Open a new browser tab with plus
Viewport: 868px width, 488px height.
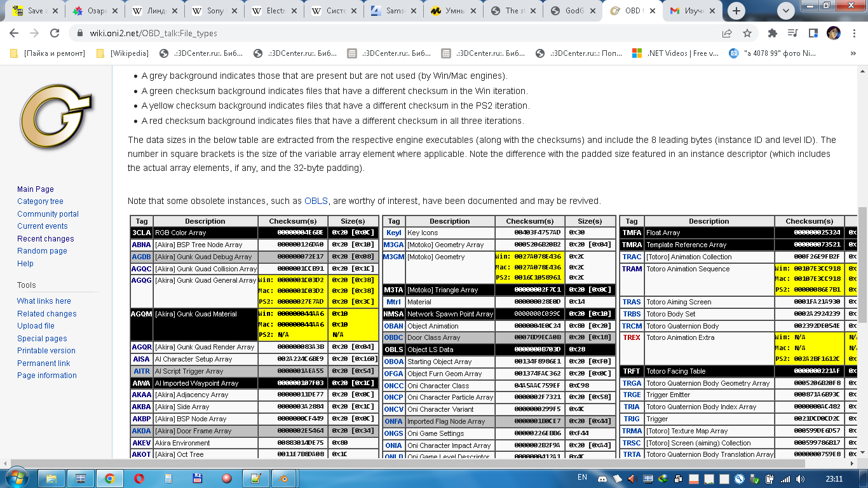[x=736, y=11]
